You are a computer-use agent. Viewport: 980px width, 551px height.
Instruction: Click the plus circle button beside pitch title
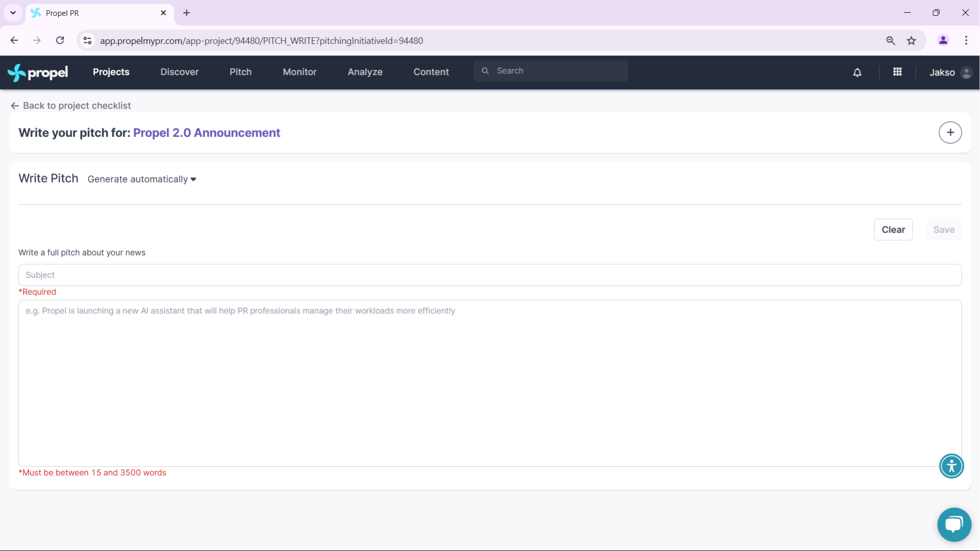pyautogui.click(x=950, y=133)
